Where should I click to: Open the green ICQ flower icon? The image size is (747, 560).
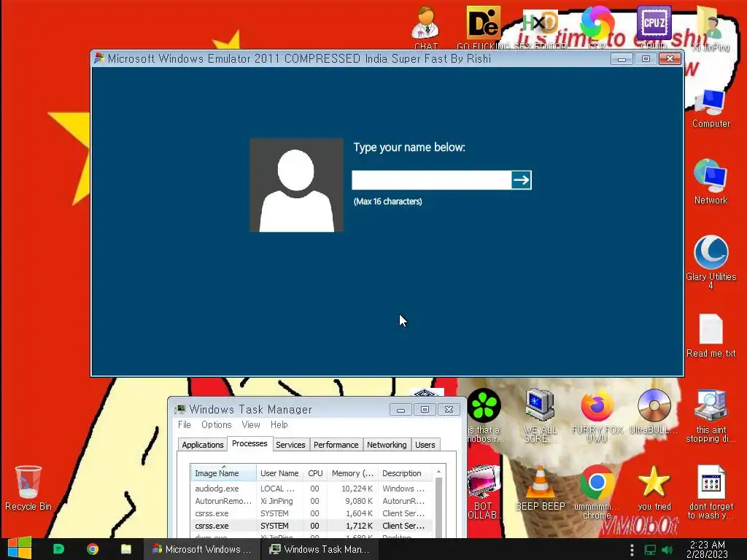click(x=484, y=405)
